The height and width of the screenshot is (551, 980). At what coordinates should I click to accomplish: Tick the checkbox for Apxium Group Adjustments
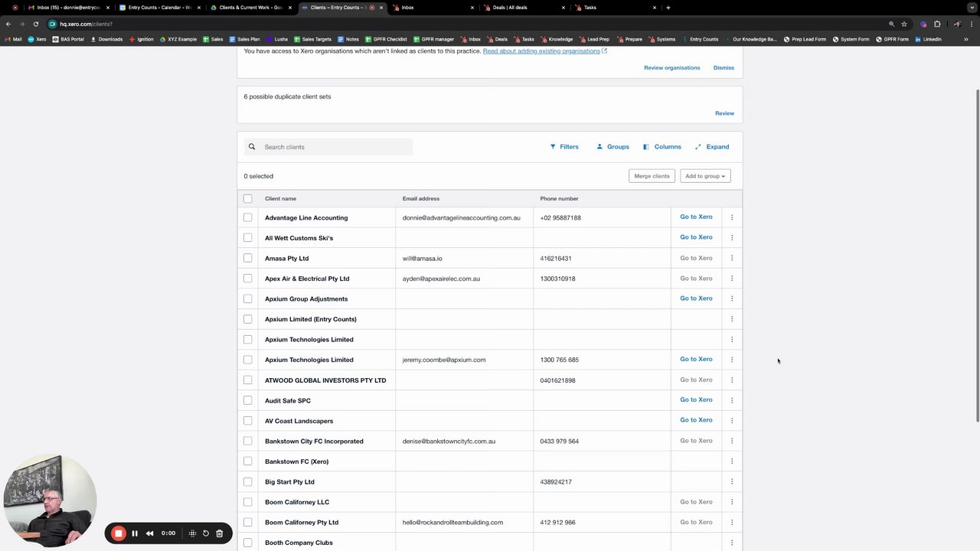tap(247, 298)
